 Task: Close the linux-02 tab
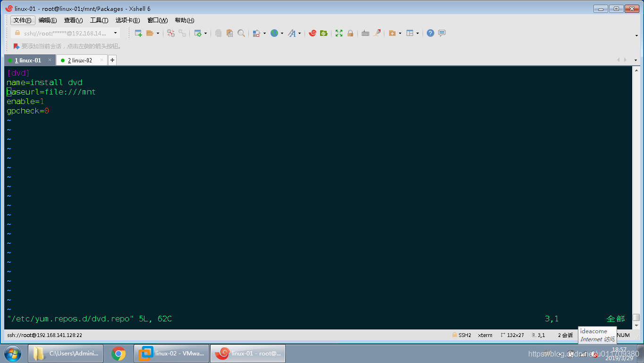click(102, 60)
